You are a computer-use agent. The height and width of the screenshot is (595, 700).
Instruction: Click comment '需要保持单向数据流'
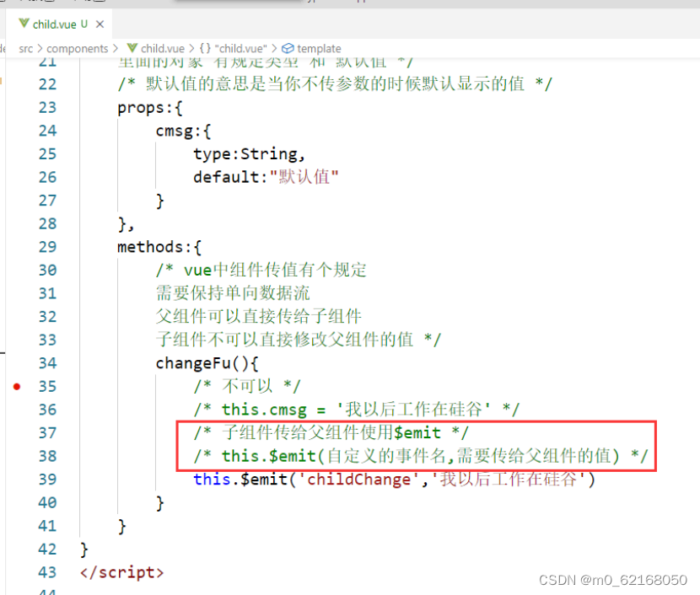coord(233,293)
